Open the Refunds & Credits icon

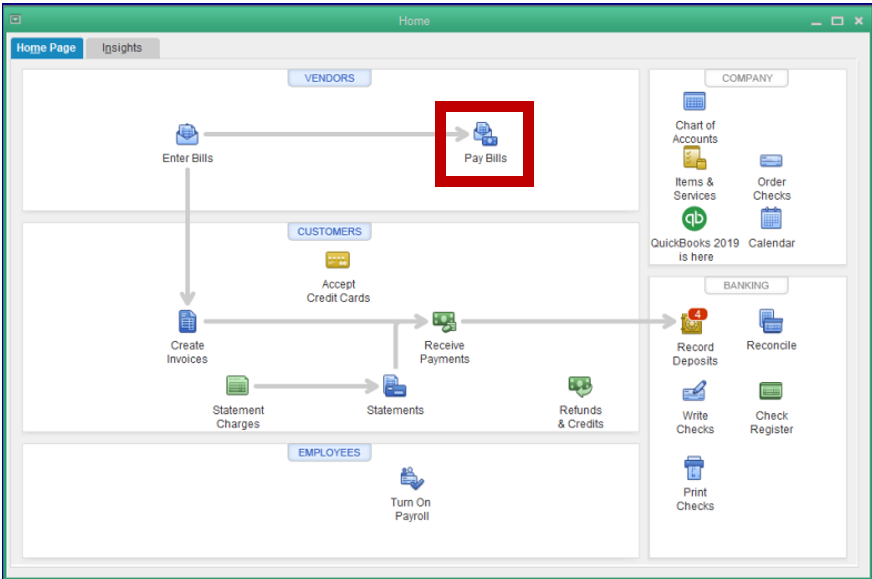(x=580, y=386)
